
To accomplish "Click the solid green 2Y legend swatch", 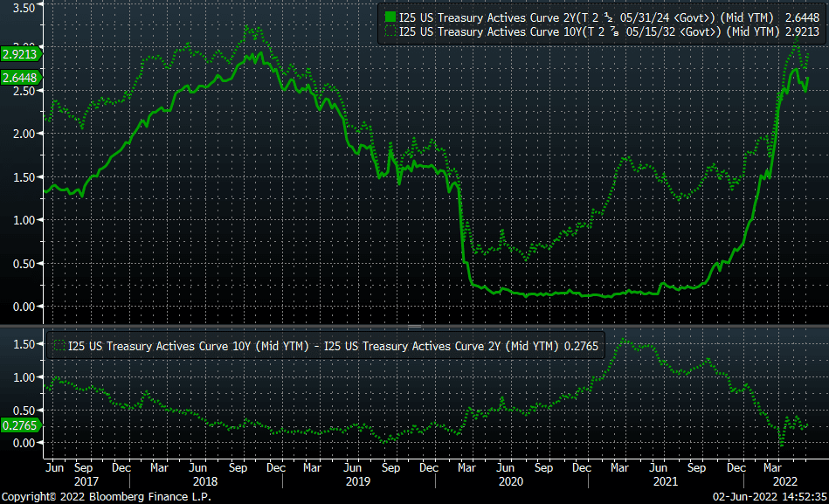I will coord(390,17).
